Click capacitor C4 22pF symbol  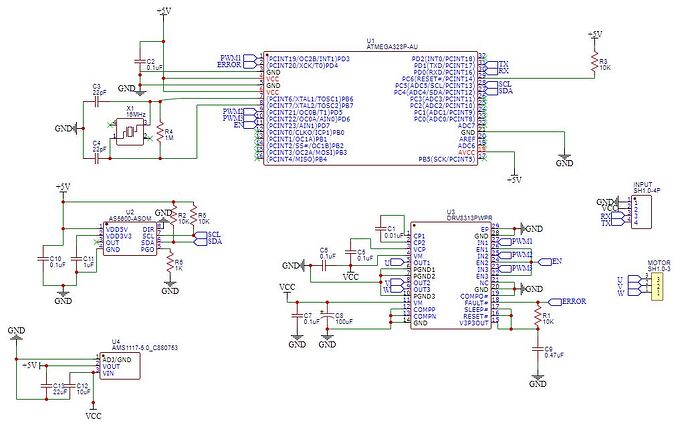(97, 158)
